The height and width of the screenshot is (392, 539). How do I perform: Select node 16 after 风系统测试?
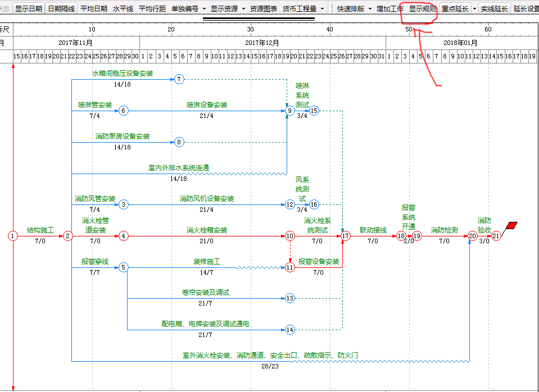pos(314,205)
